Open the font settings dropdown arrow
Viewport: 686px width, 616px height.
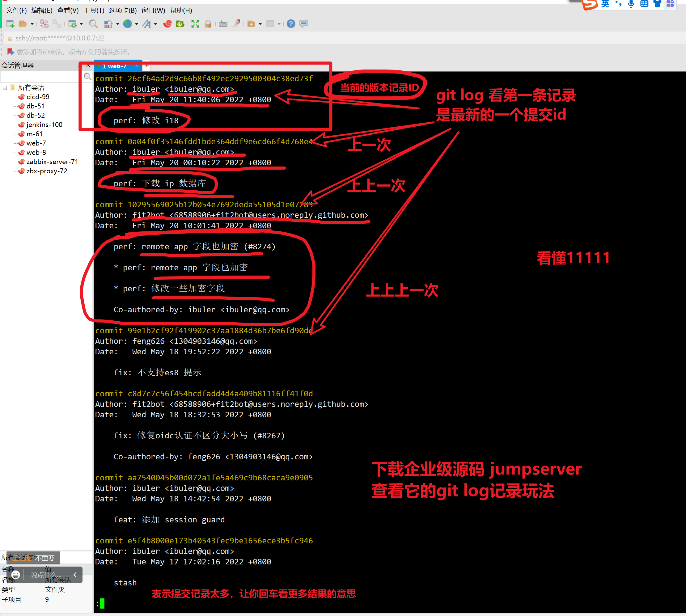pyautogui.click(x=156, y=24)
